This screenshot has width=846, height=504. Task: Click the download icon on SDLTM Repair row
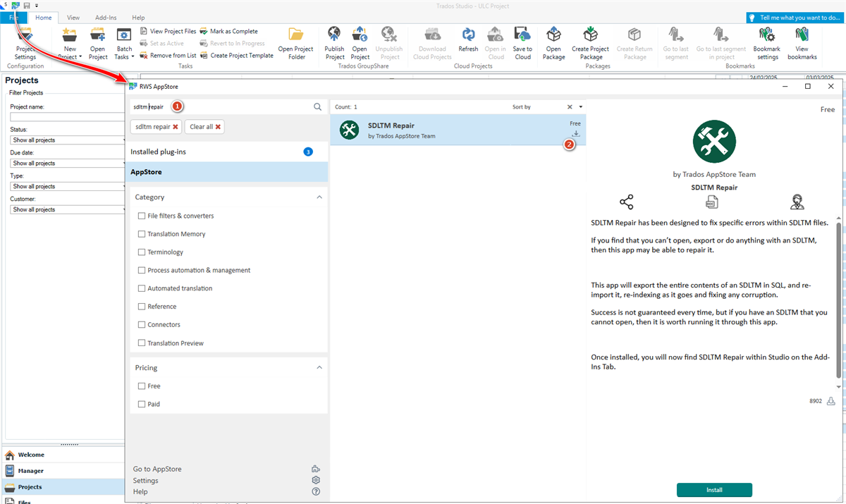click(x=576, y=134)
